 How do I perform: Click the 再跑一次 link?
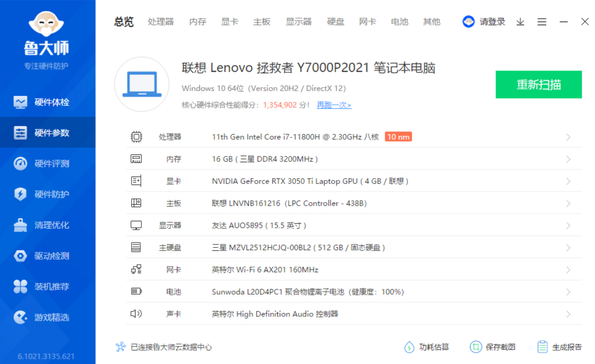(334, 105)
